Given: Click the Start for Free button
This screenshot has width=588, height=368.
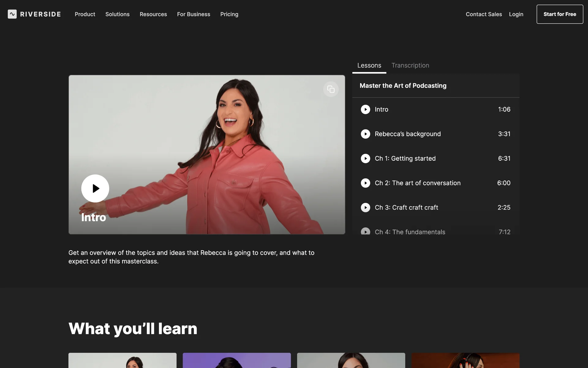Looking at the screenshot, I should coord(560,14).
